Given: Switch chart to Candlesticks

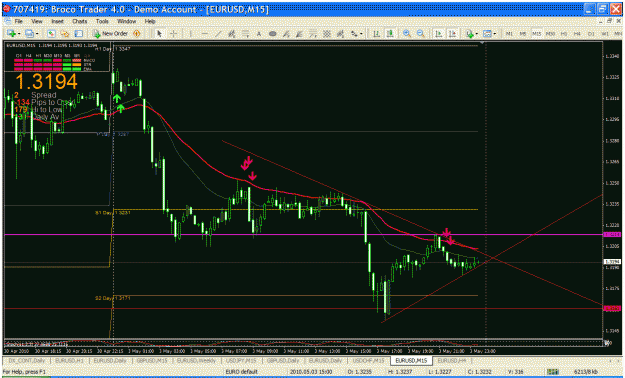Looking at the screenshot, I should (389, 34).
